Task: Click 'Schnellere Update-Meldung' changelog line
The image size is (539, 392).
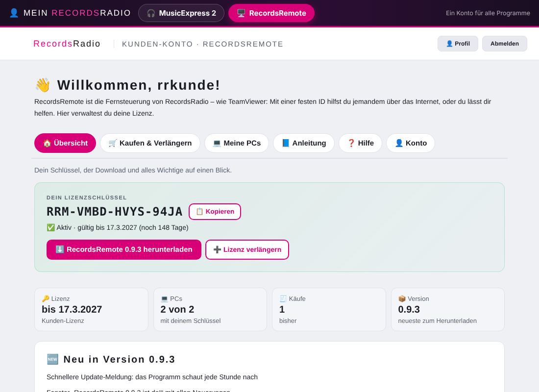Action: [x=152, y=377]
